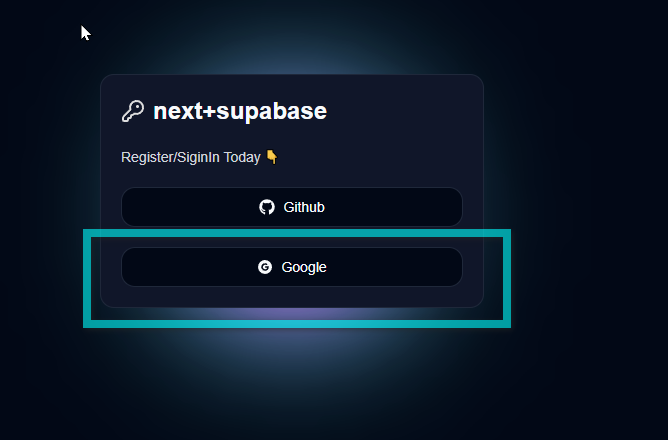Click the Register/SiginIn Today text
Screen dimensions: 668x440
click(191, 157)
